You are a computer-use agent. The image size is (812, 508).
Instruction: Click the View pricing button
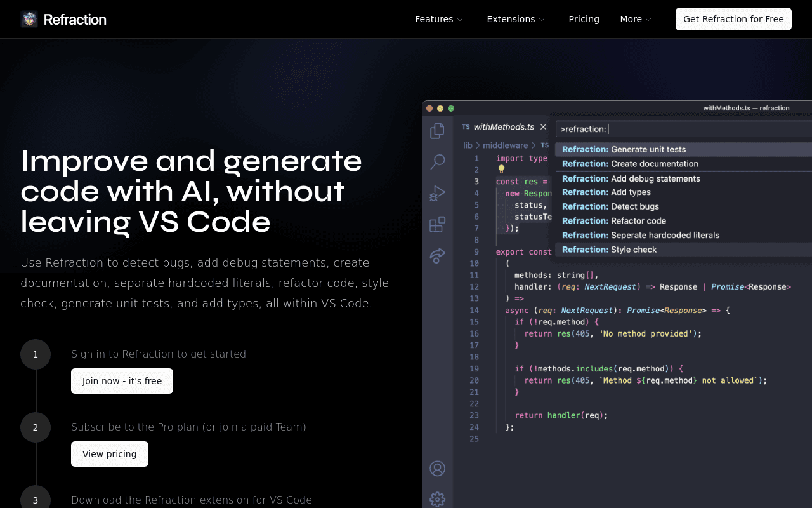click(x=110, y=454)
